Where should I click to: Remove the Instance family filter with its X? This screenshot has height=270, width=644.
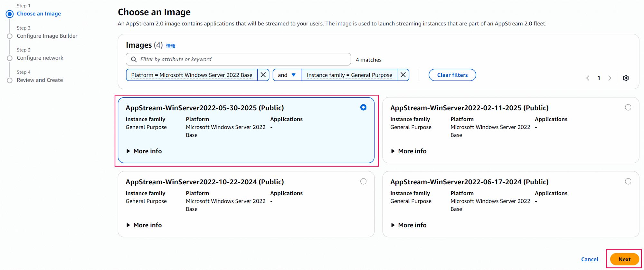click(403, 75)
